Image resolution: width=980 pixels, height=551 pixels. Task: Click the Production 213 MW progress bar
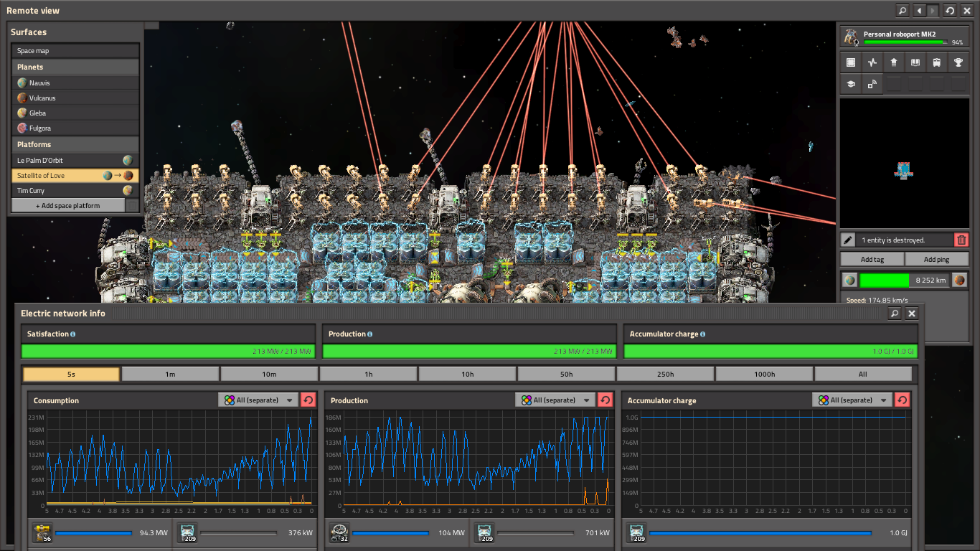(x=469, y=352)
